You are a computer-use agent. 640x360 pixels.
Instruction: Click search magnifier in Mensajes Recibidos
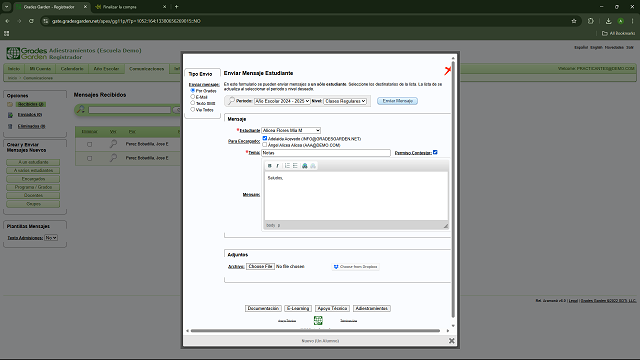coord(81,109)
